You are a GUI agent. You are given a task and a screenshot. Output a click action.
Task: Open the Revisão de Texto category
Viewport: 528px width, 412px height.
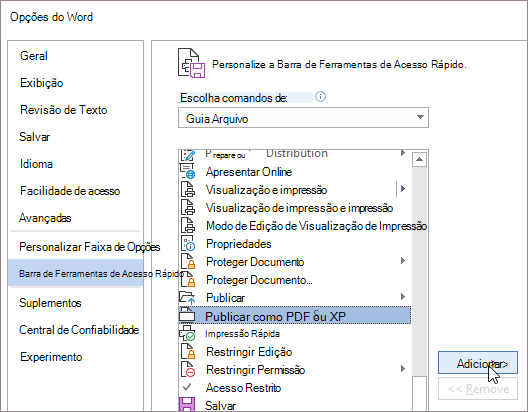tap(76, 110)
